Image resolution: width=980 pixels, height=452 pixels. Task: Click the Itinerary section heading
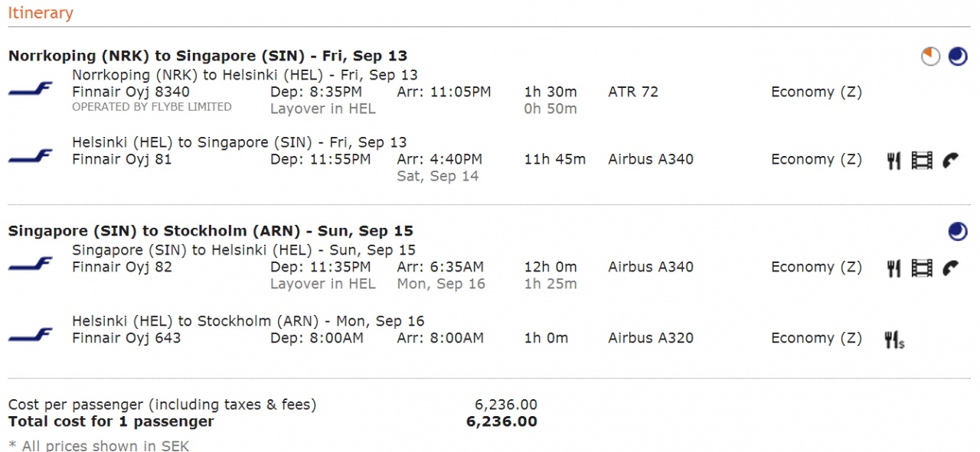[x=41, y=13]
